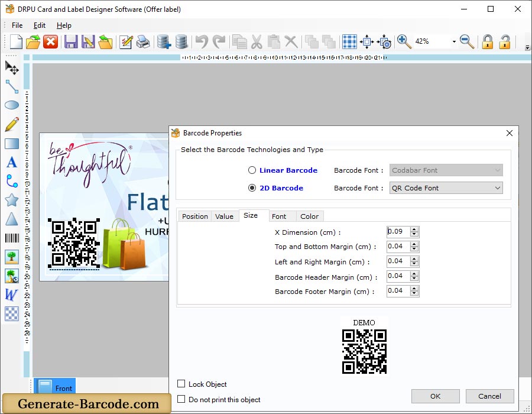Image resolution: width=532 pixels, height=414 pixels.
Task: Select the Pencil tool
Action: [x=12, y=124]
